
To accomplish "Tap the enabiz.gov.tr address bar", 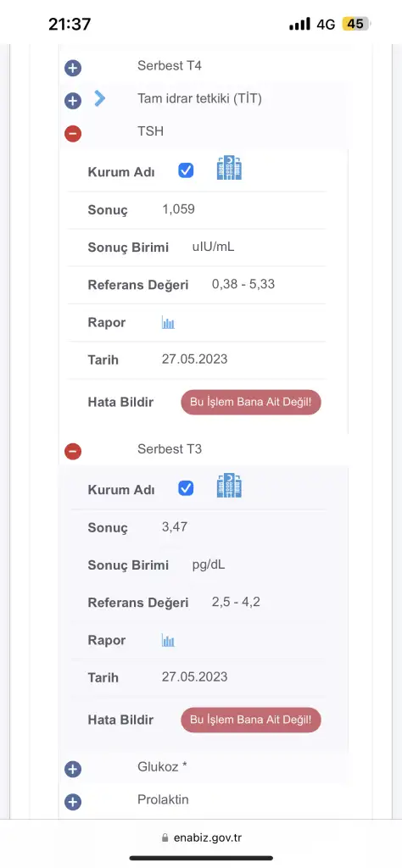I will (x=201, y=838).
